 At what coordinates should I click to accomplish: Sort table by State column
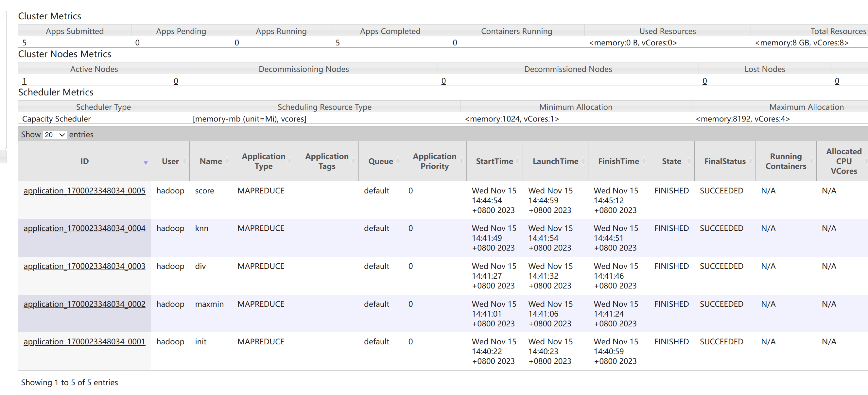[x=671, y=161]
